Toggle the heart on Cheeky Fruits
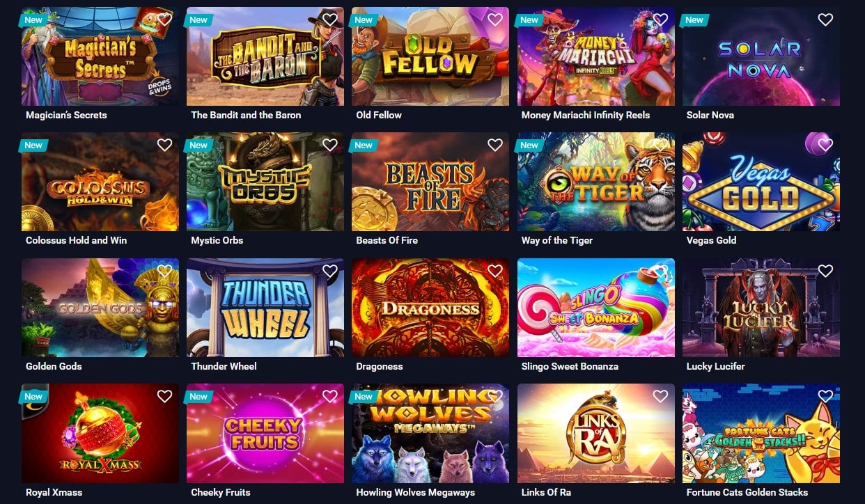The width and height of the screenshot is (865, 504). (x=330, y=396)
